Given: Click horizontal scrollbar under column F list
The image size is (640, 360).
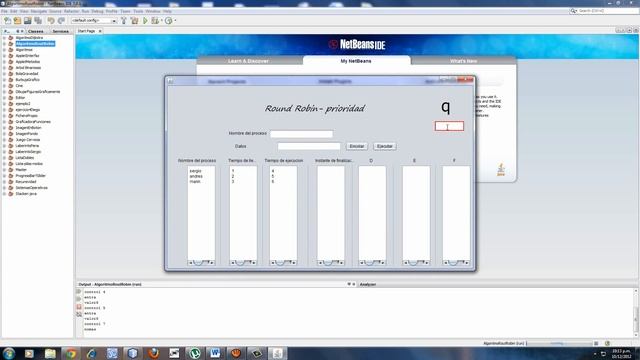Looking at the screenshot, I should click(x=456, y=263).
